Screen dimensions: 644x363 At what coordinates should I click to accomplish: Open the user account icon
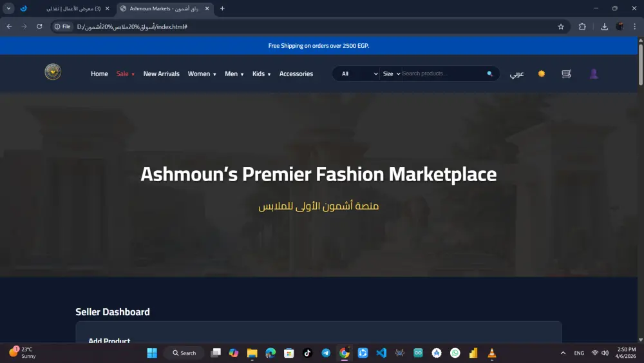tap(594, 74)
